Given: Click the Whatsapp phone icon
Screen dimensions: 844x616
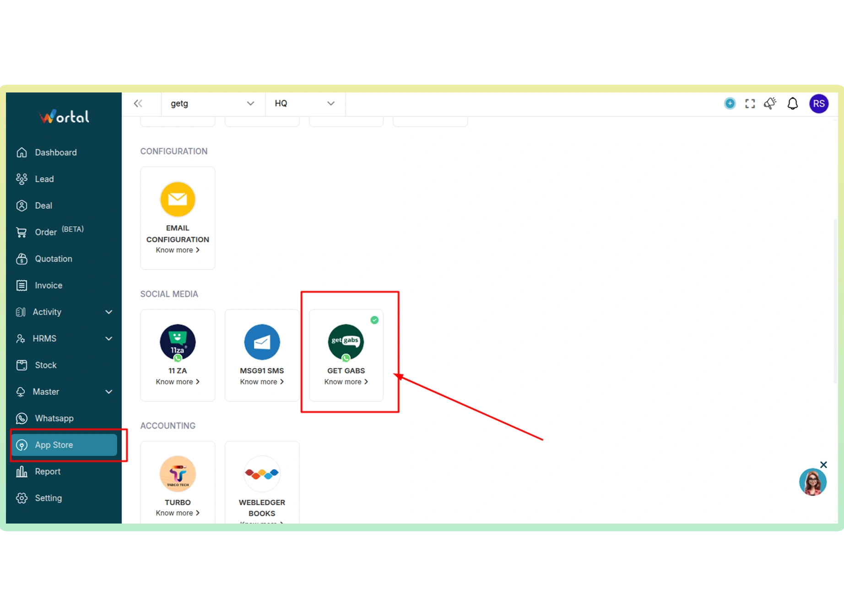Looking at the screenshot, I should click(22, 418).
